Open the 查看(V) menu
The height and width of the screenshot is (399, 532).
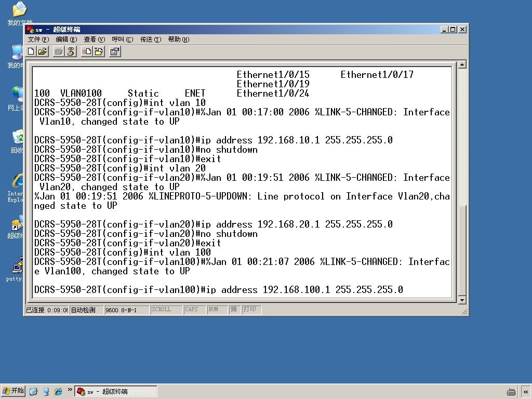point(95,39)
